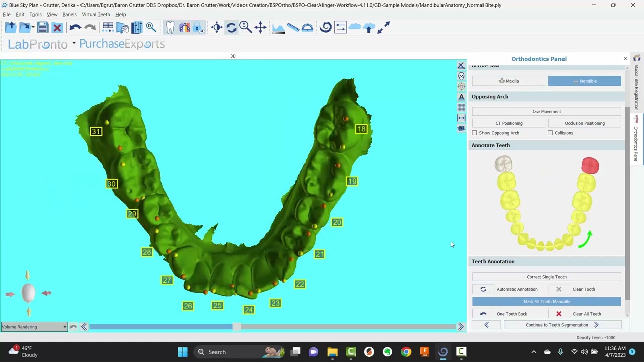
Task: Click the density histogram icon
Action: click(278, 27)
